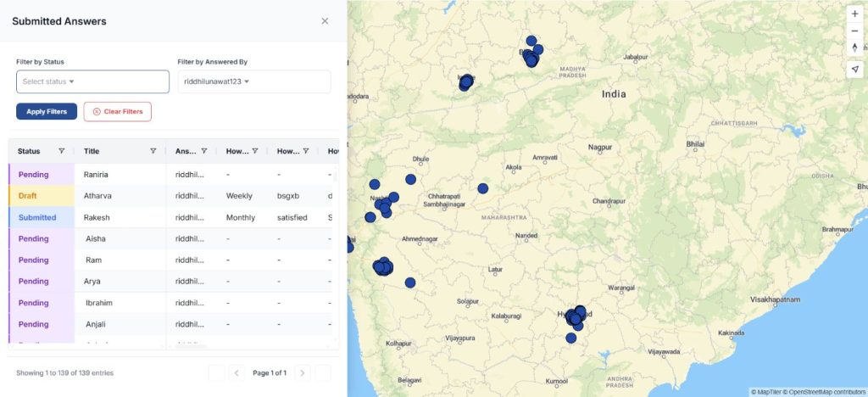
Task: Open the Status column filter icon
Action: pos(61,151)
